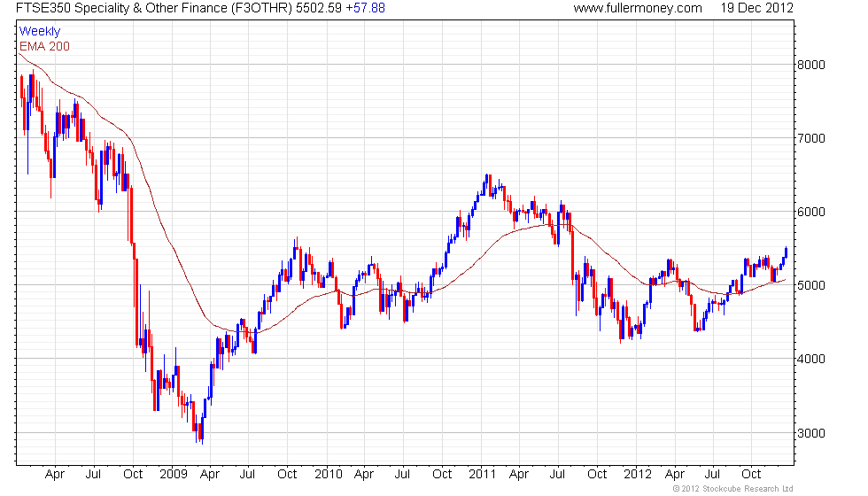Click the Oct label just before 2009

pos(133,475)
